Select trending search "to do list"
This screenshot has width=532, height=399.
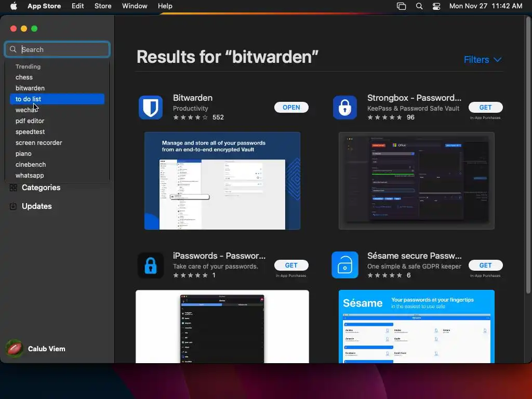click(x=57, y=99)
